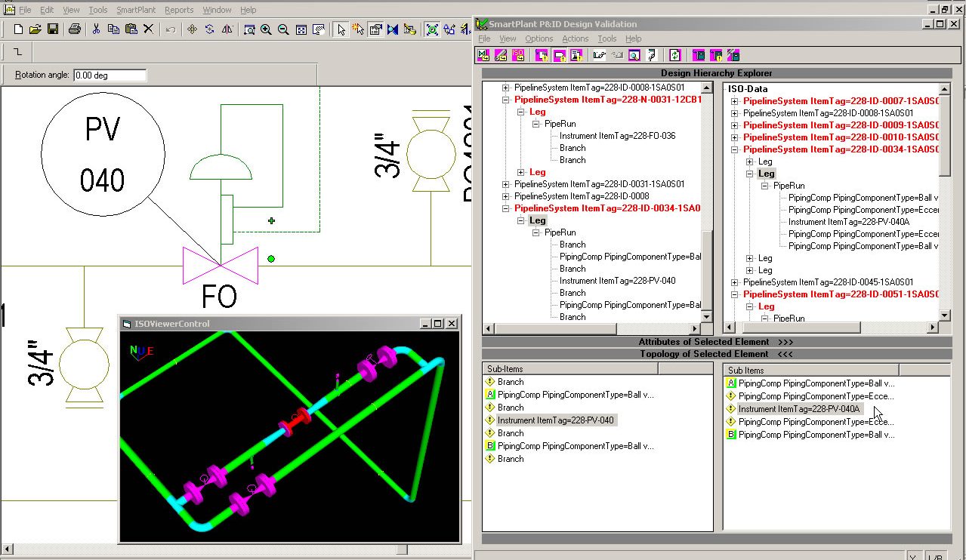Open Actions menu in Design Validation window
Image resolution: width=966 pixels, height=560 pixels.
click(575, 38)
